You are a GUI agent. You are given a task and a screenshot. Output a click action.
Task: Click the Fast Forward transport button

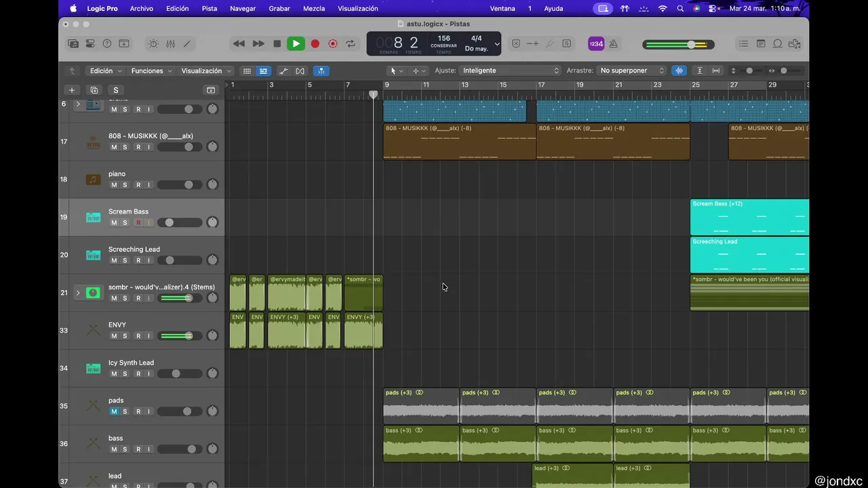258,43
